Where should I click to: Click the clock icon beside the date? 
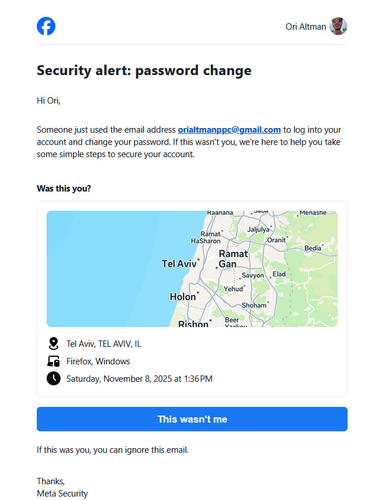pos(53,379)
